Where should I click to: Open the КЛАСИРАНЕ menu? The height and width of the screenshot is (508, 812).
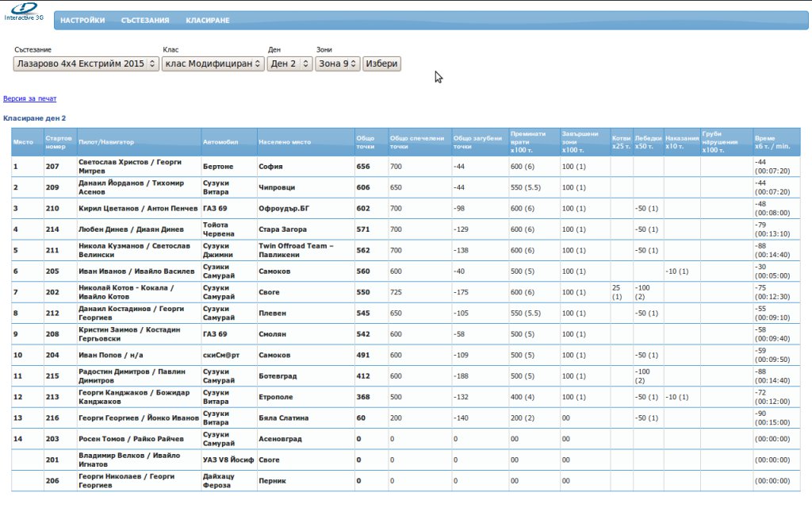[x=208, y=21]
